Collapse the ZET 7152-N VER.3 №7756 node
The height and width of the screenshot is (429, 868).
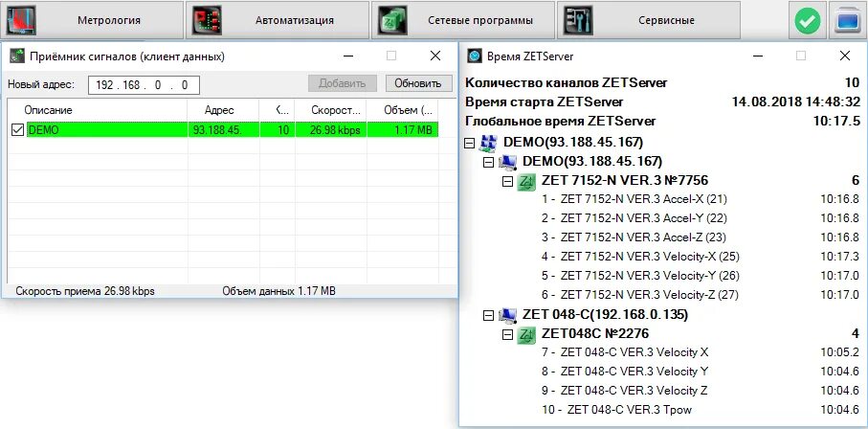tap(507, 181)
